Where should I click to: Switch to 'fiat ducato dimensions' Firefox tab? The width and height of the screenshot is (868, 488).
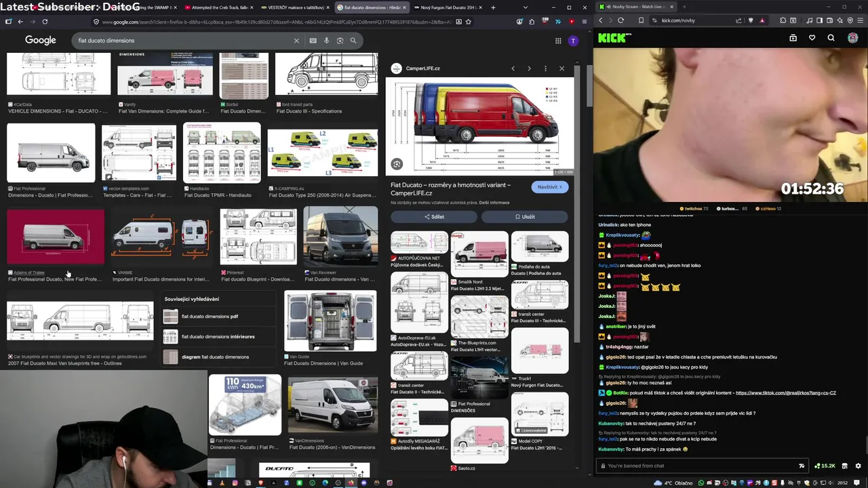pos(372,7)
